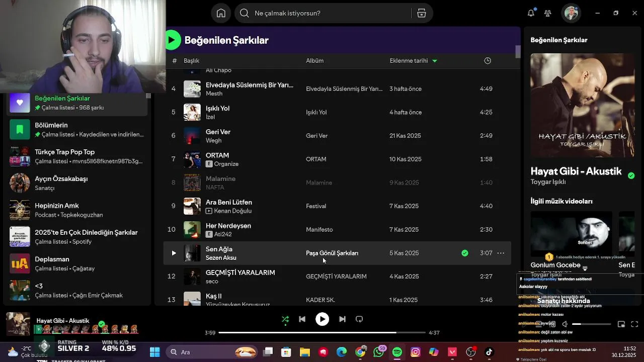Click the # column header
Viewport: 644px width, 362px height.
tap(174, 60)
